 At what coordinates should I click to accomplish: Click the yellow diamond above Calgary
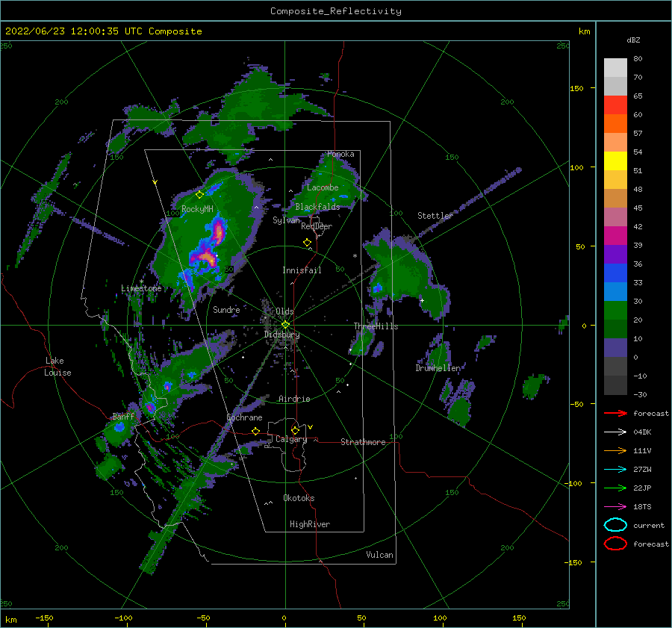295,430
